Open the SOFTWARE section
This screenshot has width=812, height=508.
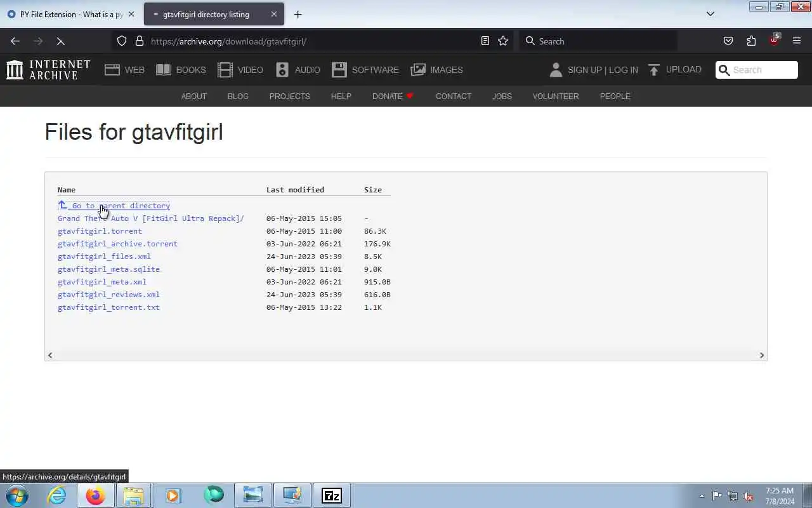tap(365, 70)
